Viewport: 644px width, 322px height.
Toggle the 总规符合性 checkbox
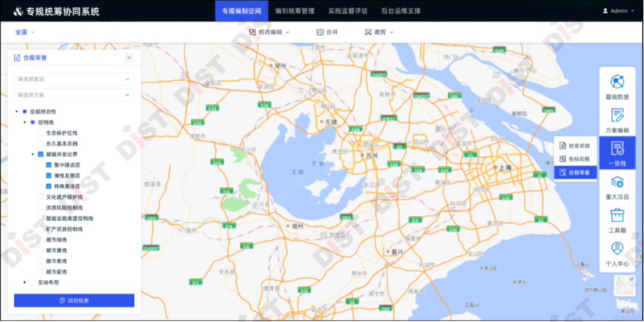pyautogui.click(x=24, y=112)
